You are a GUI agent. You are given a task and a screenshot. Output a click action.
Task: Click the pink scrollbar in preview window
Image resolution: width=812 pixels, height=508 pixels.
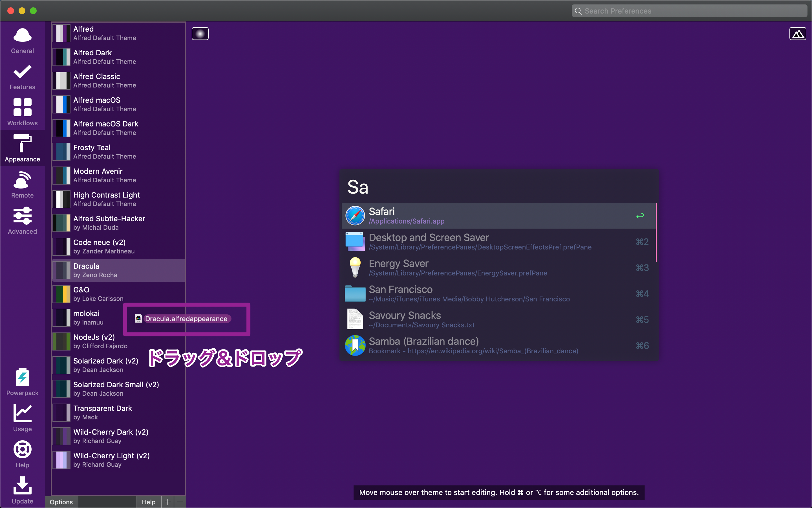coord(656,232)
